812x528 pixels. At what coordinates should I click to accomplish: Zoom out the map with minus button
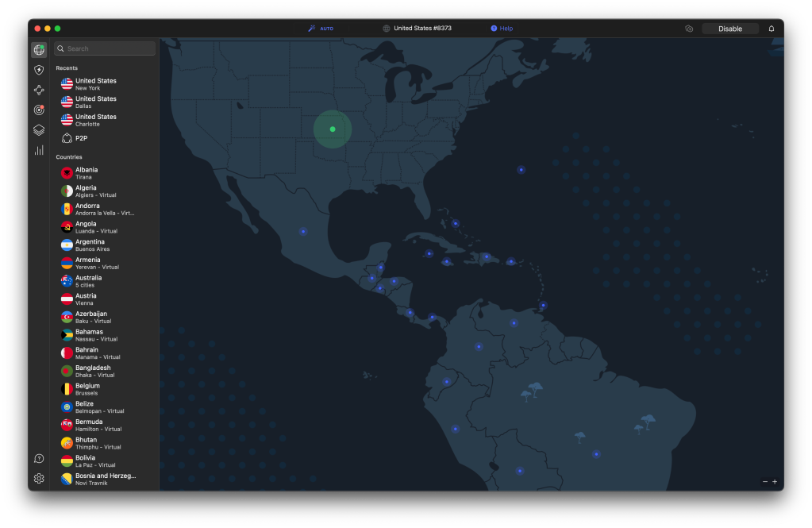click(x=765, y=482)
